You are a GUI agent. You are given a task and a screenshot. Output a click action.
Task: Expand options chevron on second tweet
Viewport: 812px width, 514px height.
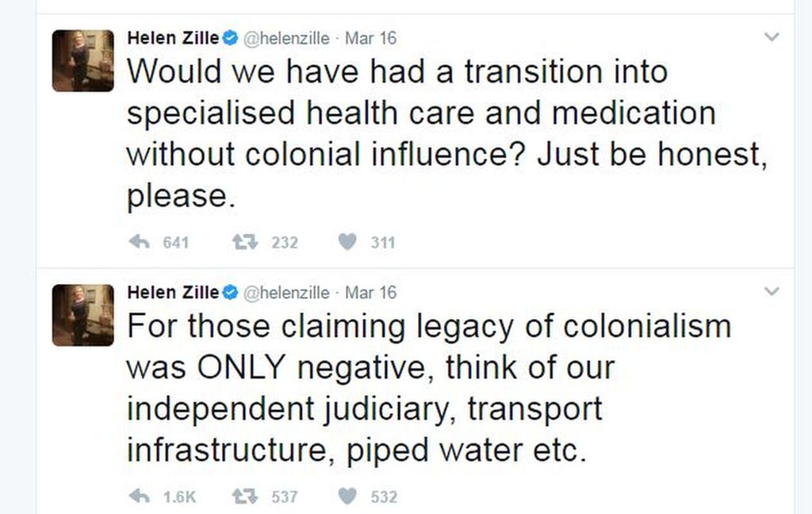771,293
